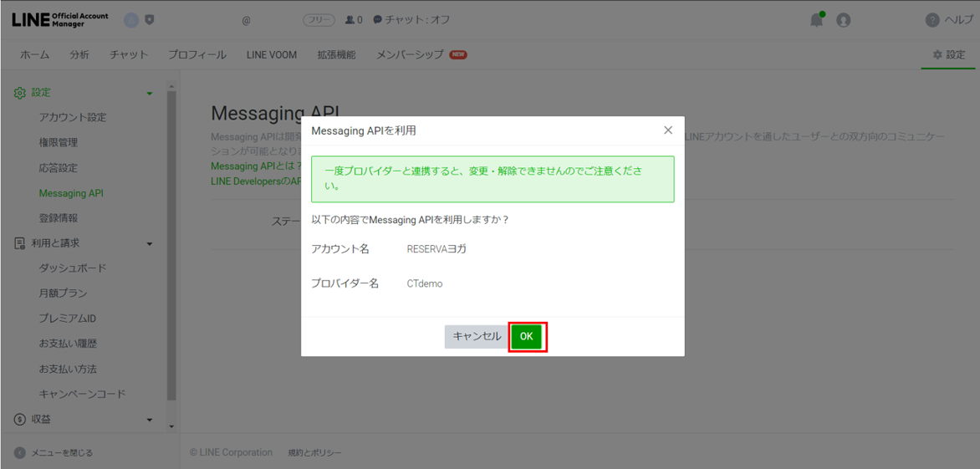Click the shield badge icon beside account avatar
The width and height of the screenshot is (980, 469).
[150, 20]
